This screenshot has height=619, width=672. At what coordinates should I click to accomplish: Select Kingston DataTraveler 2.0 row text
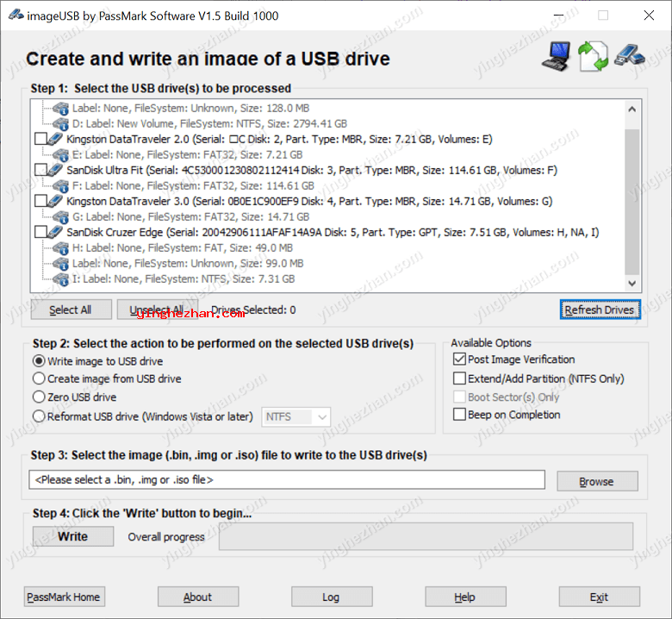[x=279, y=139]
